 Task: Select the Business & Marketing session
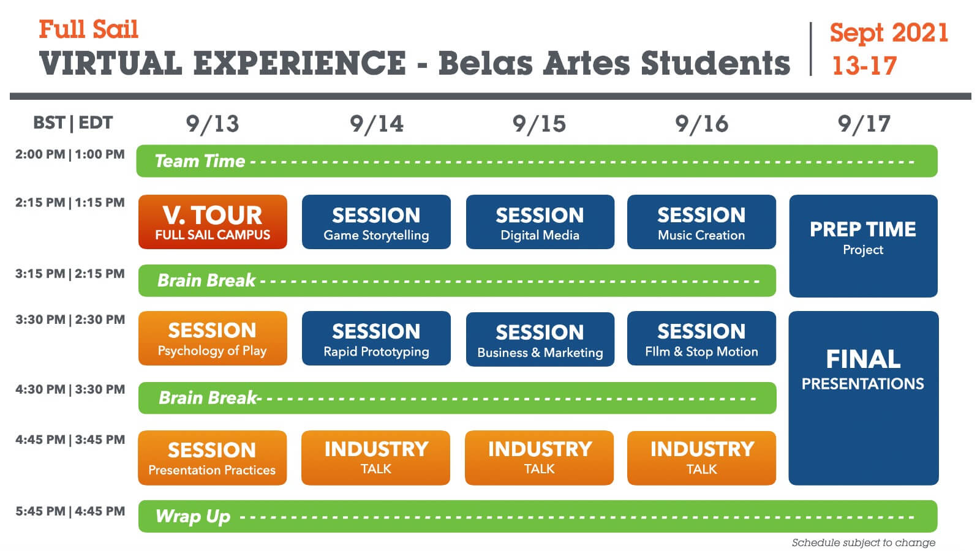coord(540,339)
